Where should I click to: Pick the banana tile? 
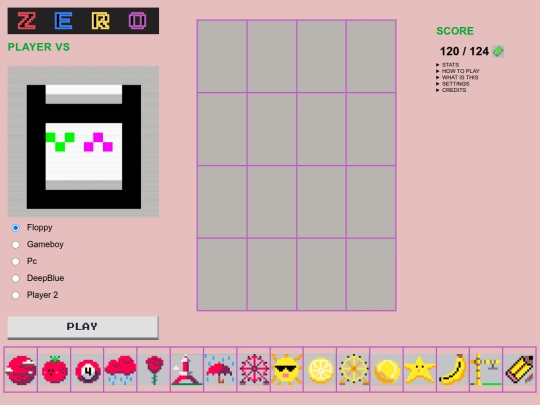[453, 370]
